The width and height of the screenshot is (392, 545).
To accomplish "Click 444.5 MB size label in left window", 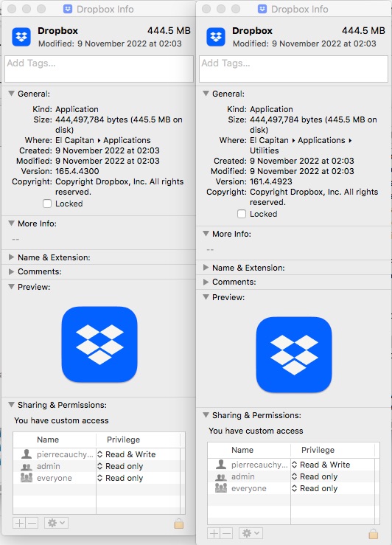I will point(169,30).
